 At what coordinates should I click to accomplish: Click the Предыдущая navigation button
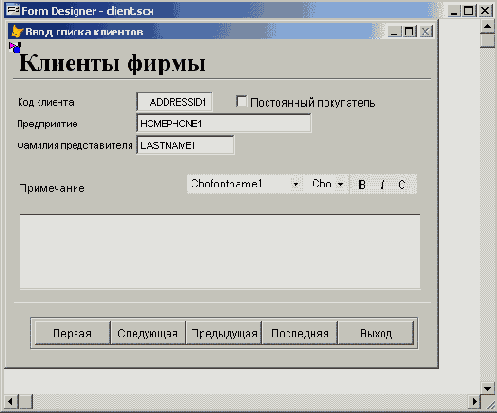[x=224, y=333]
